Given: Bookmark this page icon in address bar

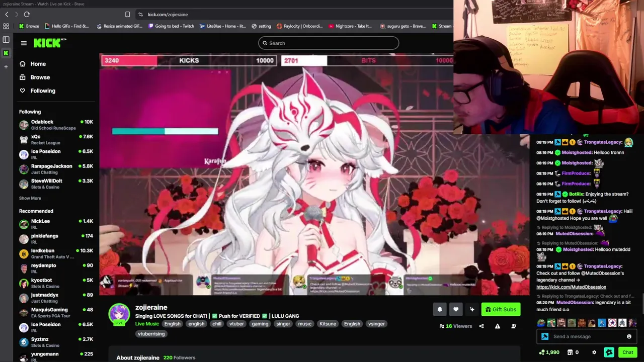Looking at the screenshot, I should coord(127,15).
